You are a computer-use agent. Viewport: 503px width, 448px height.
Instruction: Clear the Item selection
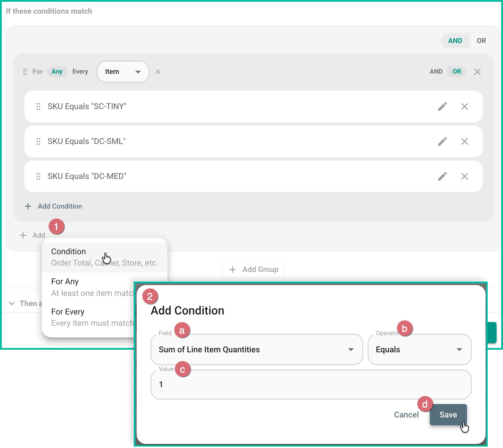158,72
